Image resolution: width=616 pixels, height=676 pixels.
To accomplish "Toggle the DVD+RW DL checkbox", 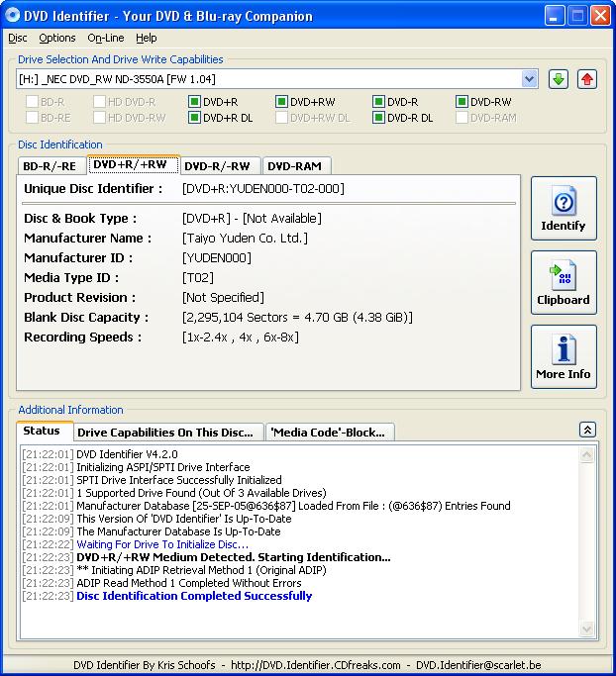I will click(281, 117).
